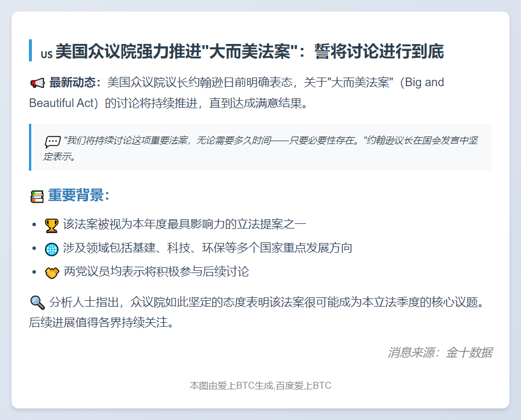Click the speech bubble icon in the quote
The width and height of the screenshot is (521, 420).
[x=53, y=141]
